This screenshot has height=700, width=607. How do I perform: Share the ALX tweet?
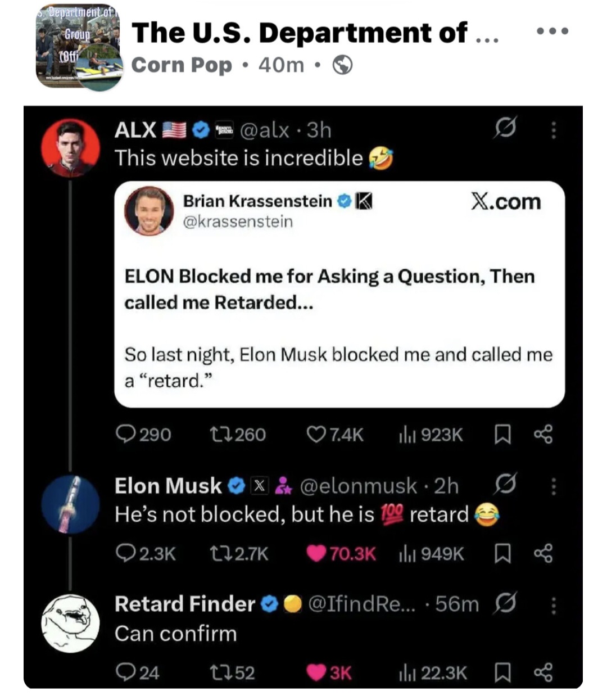click(543, 434)
